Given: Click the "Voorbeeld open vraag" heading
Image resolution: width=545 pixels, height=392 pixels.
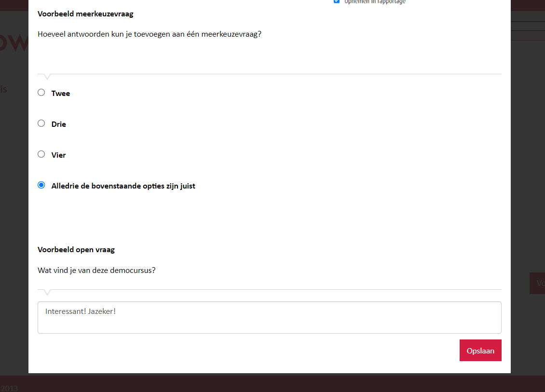Looking at the screenshot, I should 76,250.
